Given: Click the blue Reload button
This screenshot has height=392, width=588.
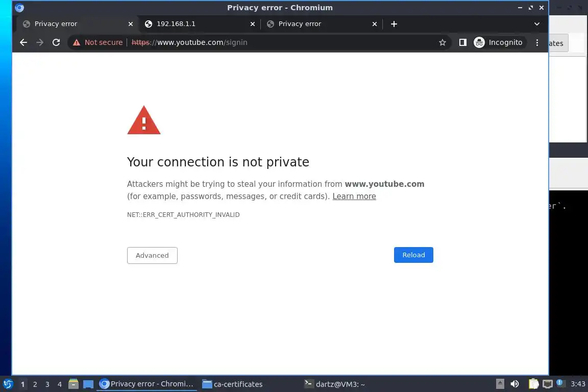Looking at the screenshot, I should point(413,255).
